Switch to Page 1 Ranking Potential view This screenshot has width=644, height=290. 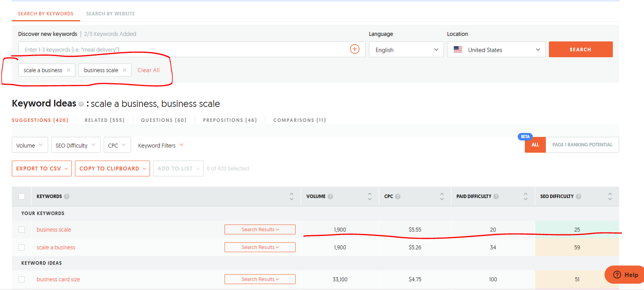coord(582,145)
